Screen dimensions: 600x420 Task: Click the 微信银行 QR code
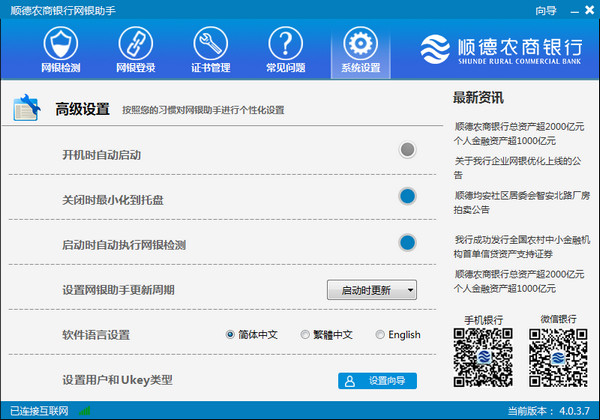(x=558, y=357)
